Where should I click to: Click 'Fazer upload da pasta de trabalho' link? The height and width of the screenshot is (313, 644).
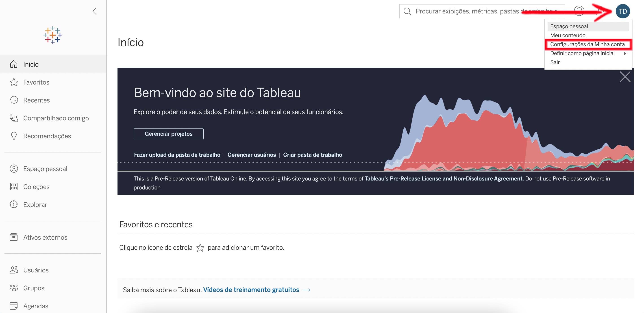177,155
